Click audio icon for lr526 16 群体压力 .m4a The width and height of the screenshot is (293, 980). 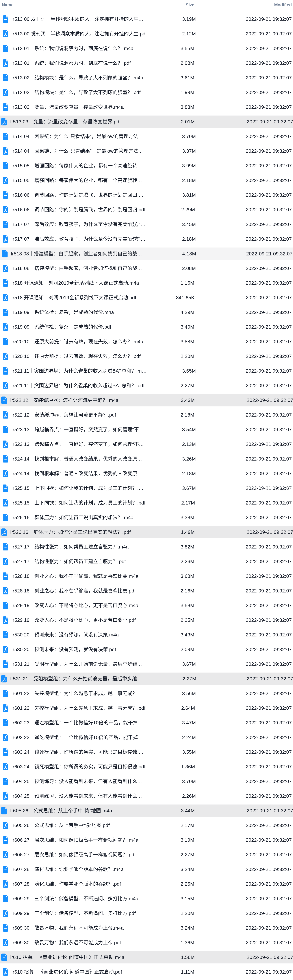click(5, 517)
